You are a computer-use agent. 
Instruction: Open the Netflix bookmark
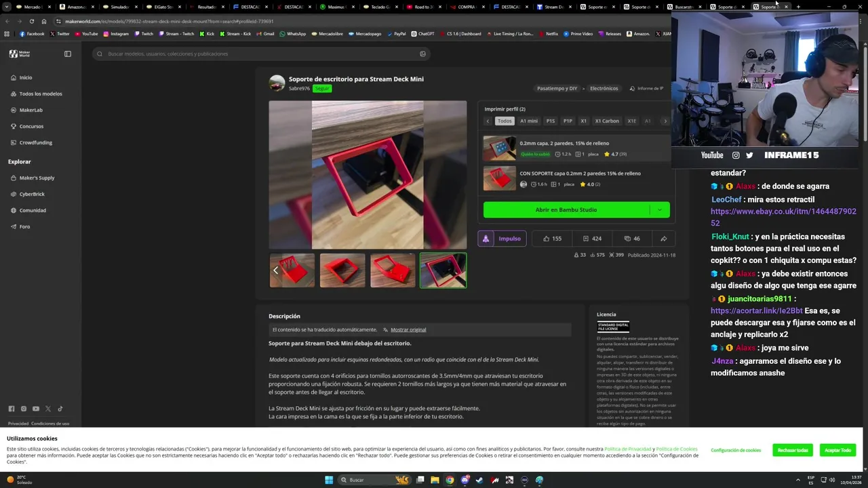[548, 33]
